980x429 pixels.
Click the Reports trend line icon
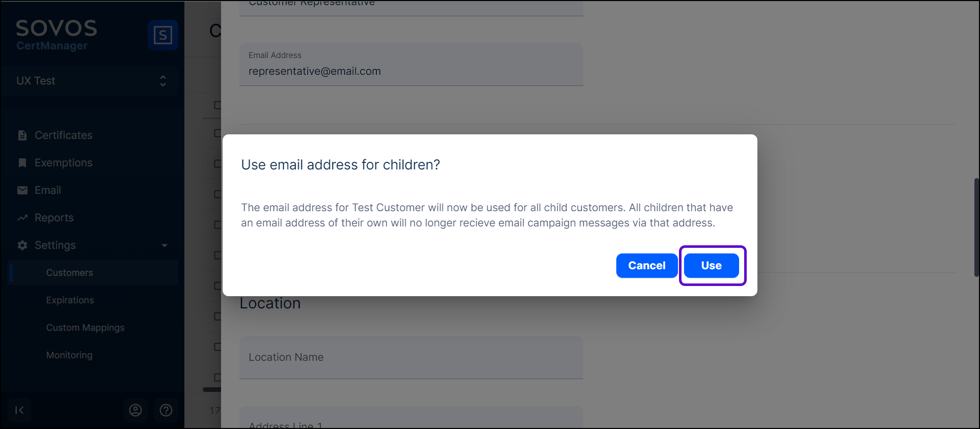click(x=22, y=218)
